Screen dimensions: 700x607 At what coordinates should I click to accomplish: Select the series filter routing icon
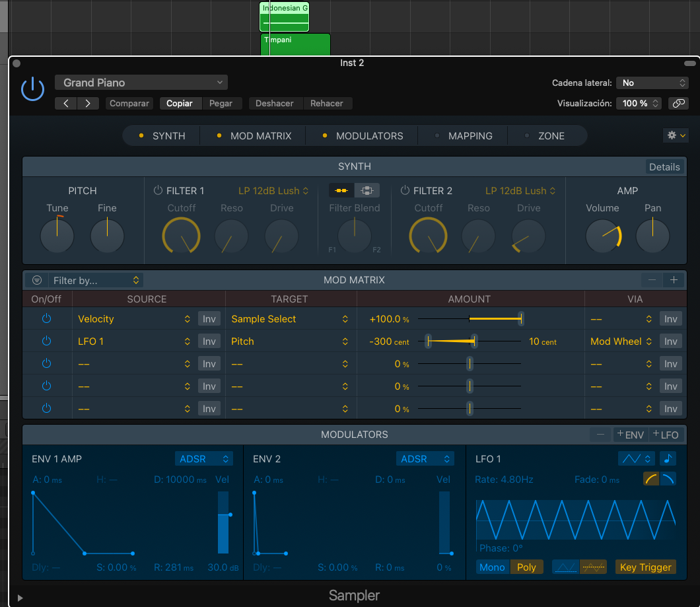pos(341,191)
